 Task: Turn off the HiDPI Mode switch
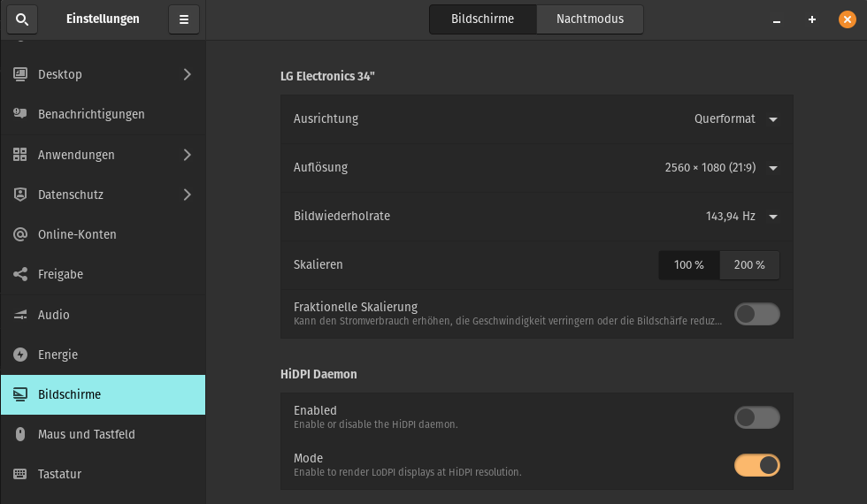tap(757, 465)
